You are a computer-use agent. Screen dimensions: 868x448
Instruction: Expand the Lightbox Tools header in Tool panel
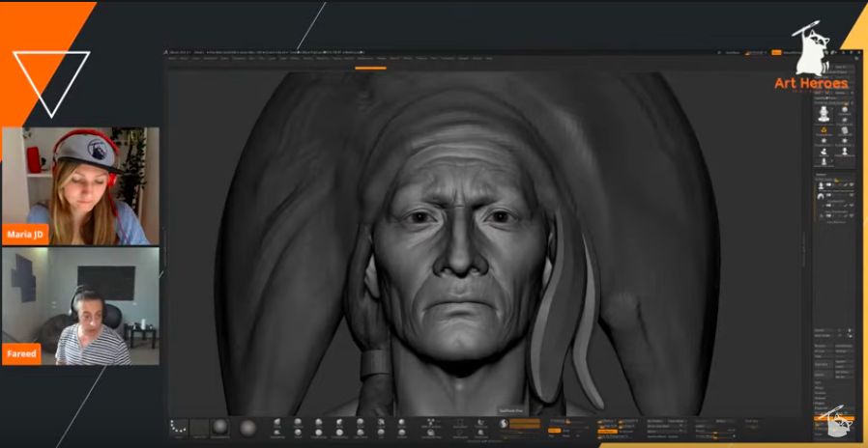826,98
